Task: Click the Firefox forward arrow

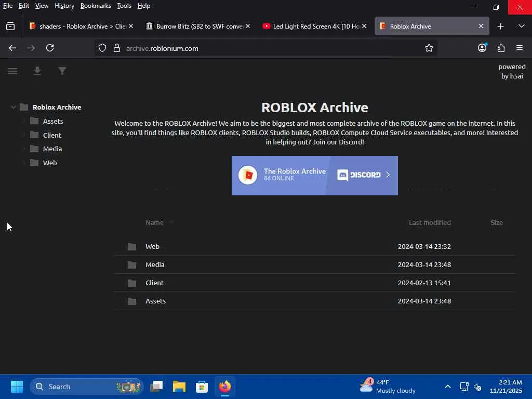Action: [x=31, y=48]
